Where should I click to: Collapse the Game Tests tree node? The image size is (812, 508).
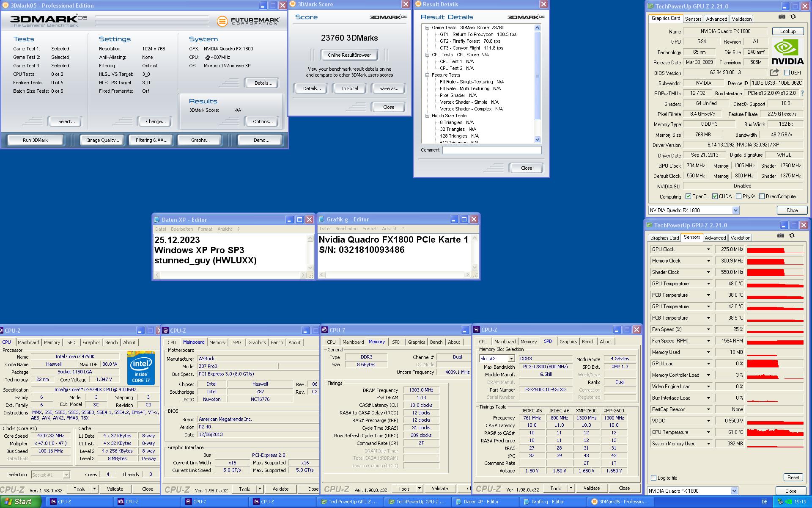pyautogui.click(x=427, y=28)
